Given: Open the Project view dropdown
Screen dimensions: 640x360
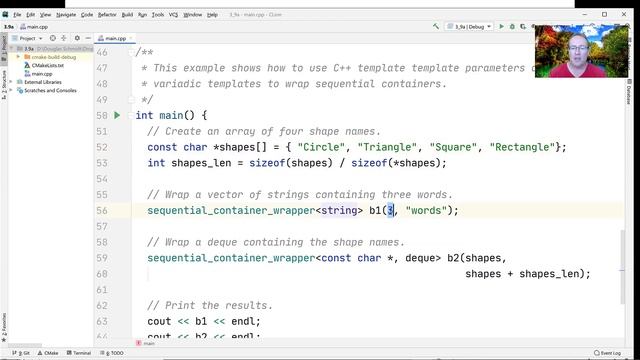Looking at the screenshot, I should 27,38.
